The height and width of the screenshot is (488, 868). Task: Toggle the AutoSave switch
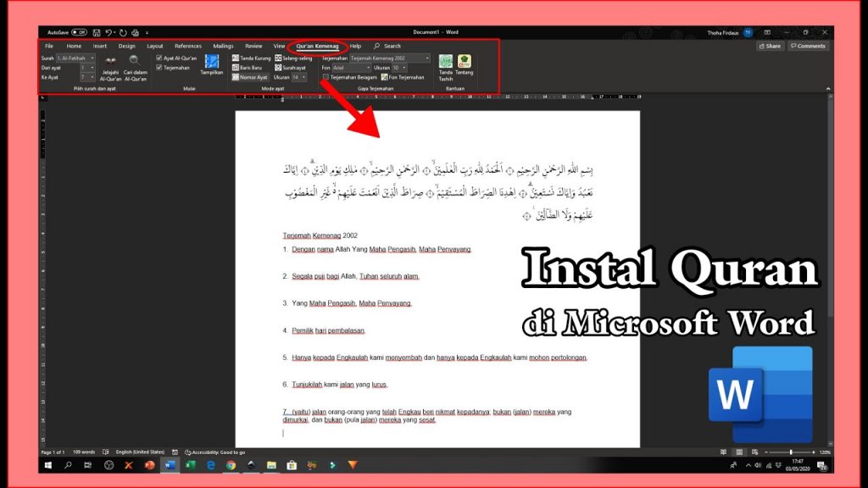(x=79, y=33)
